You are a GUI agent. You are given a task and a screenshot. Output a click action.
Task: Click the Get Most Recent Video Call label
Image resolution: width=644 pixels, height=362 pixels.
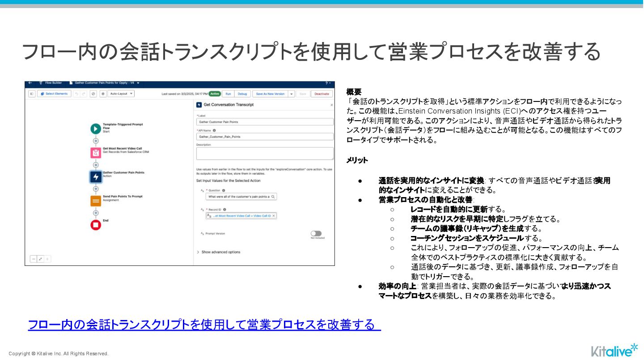click(x=122, y=148)
